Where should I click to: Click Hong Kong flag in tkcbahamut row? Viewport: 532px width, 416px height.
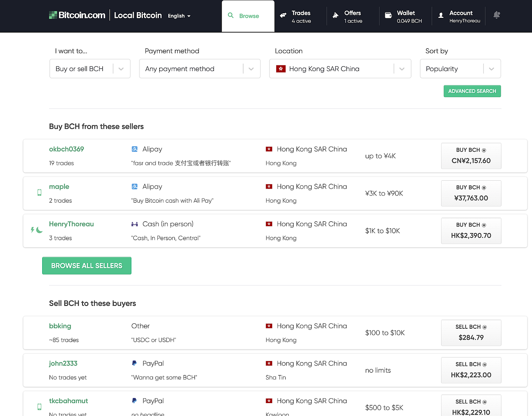coord(269,401)
